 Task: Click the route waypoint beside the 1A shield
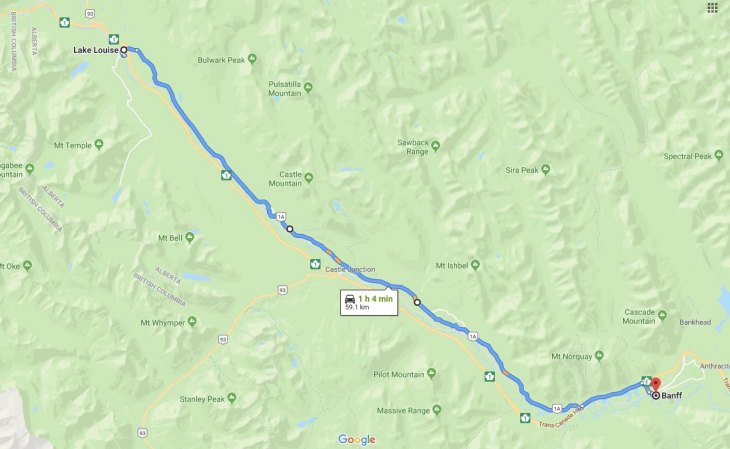click(x=290, y=229)
